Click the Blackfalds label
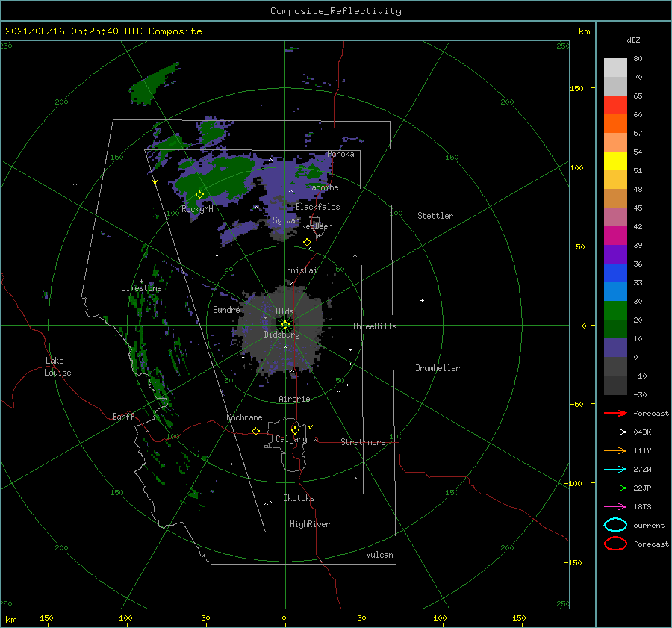The height and width of the screenshot is (628, 672). click(x=317, y=207)
